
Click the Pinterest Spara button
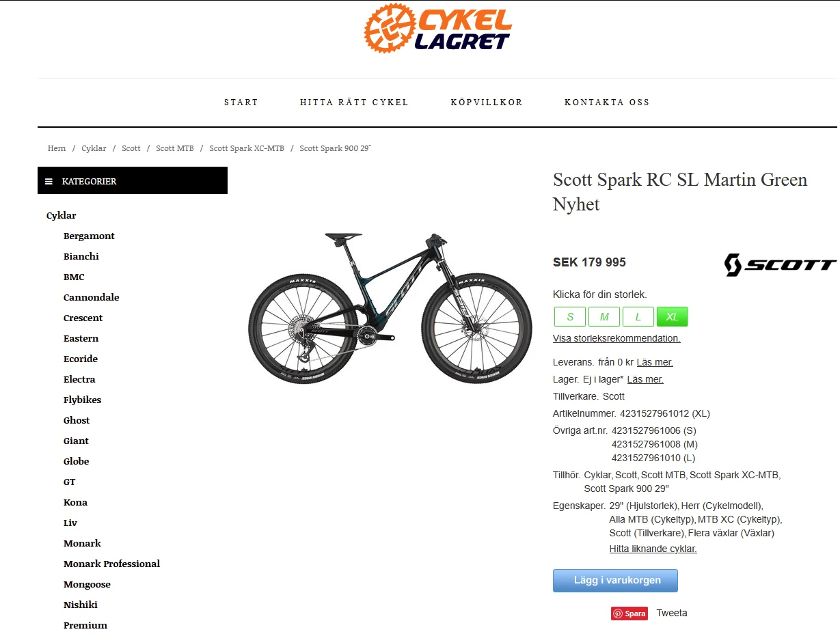coord(629,614)
